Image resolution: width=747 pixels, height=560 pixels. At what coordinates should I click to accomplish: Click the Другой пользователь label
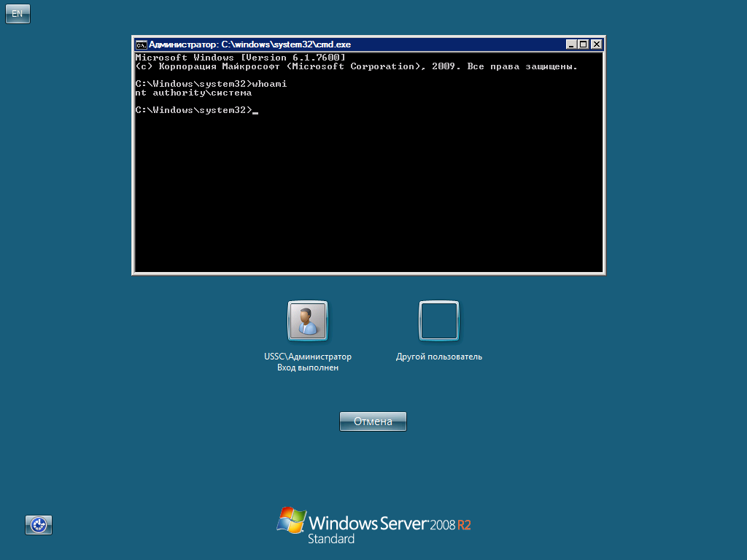(x=438, y=357)
